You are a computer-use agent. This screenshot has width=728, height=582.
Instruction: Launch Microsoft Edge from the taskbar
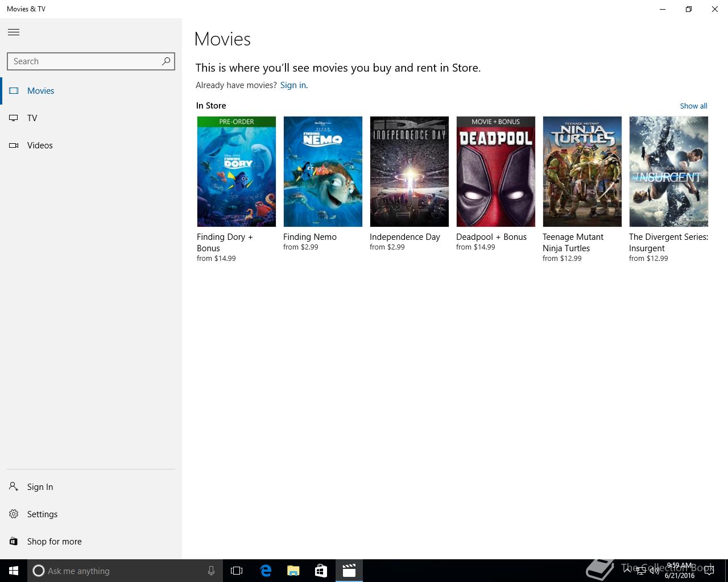pyautogui.click(x=265, y=571)
